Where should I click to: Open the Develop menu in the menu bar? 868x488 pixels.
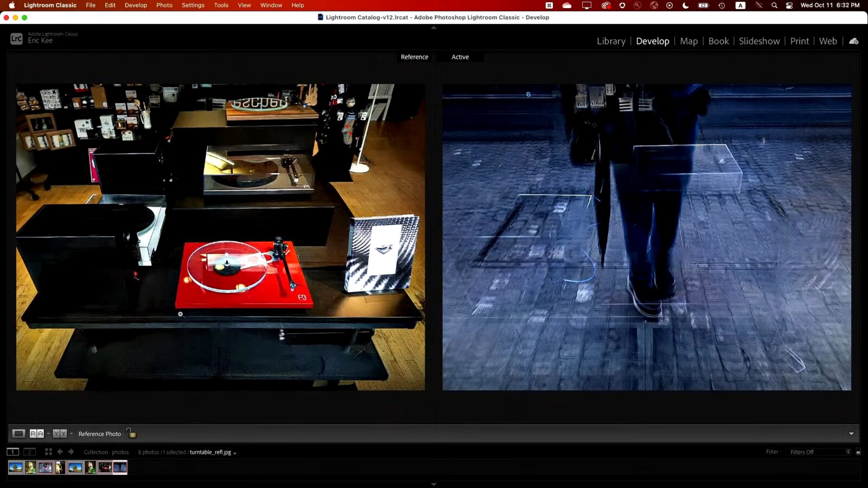(x=136, y=5)
